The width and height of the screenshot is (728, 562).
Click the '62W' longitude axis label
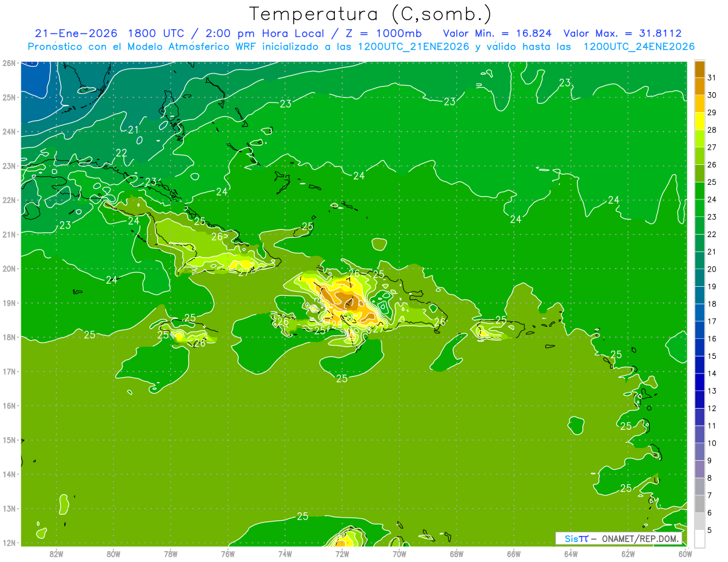tap(628, 554)
